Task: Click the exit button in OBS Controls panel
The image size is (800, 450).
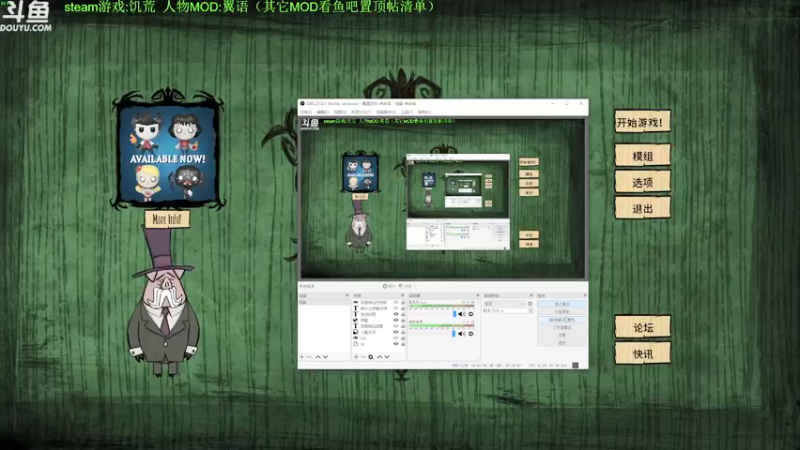Action: tap(562, 343)
